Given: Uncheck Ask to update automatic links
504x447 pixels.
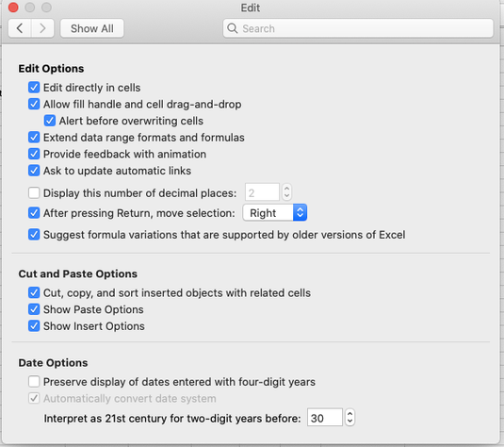Looking at the screenshot, I should 34,171.
